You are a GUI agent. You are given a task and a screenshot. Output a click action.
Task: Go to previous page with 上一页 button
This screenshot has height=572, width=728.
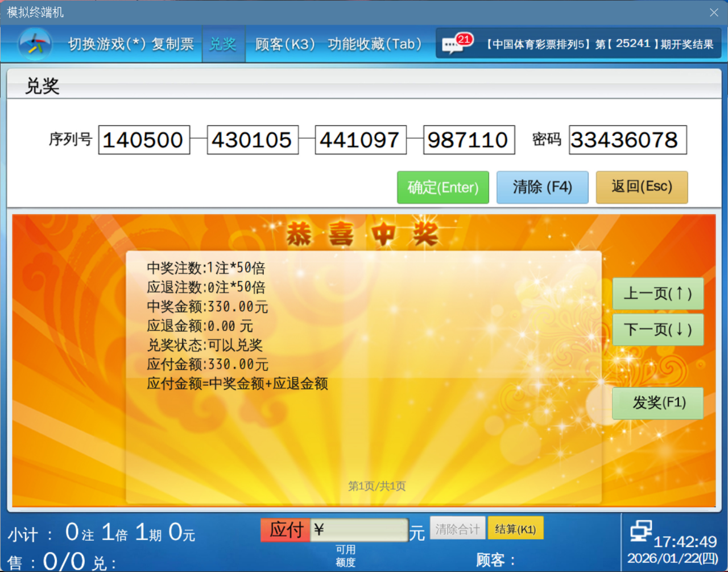(657, 294)
